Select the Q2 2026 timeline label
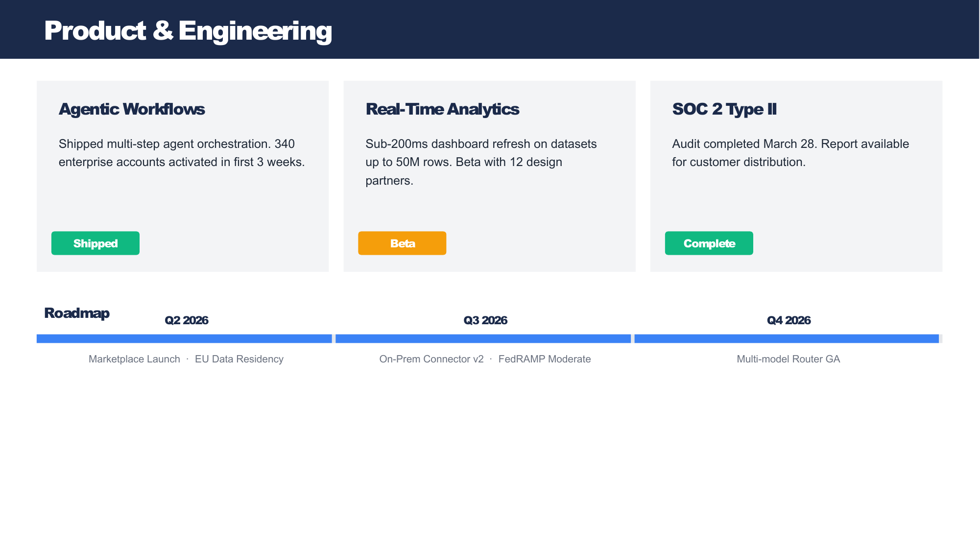The width and height of the screenshot is (980, 551). tap(187, 320)
